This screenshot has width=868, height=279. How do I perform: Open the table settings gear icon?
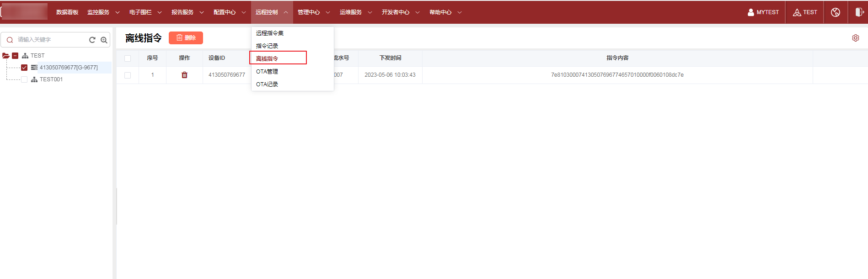coord(855,38)
